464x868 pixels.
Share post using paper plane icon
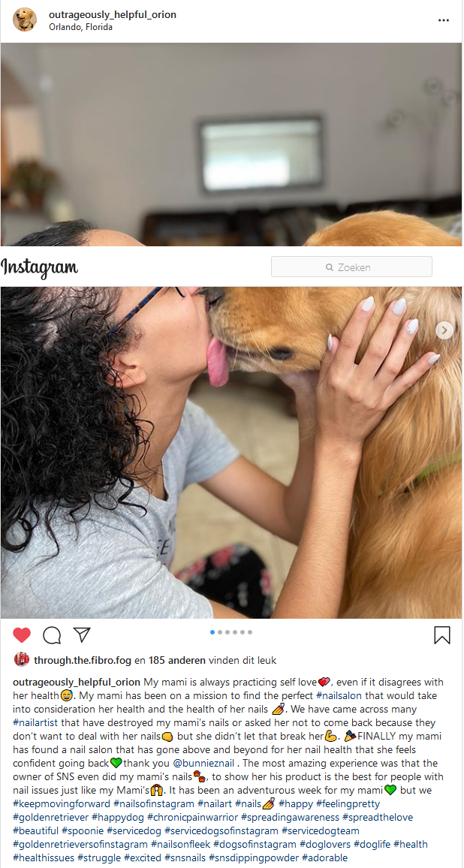pos(81,635)
